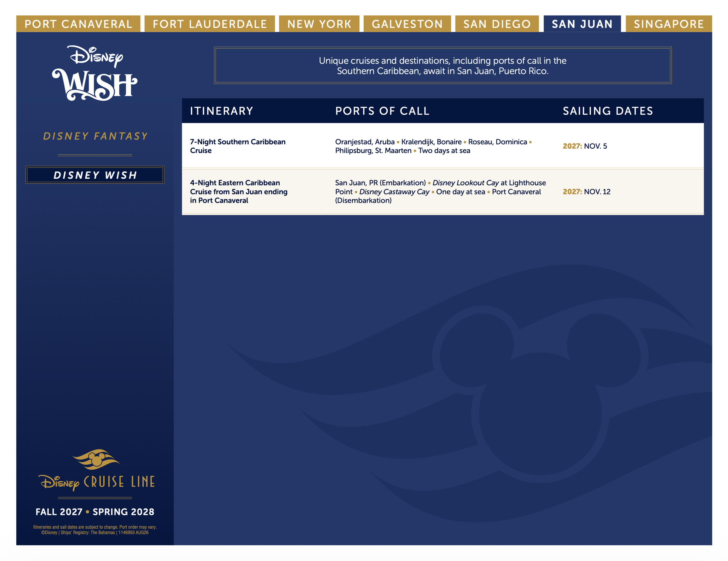Screen dimensions: 728x561
Task: Click the Disney Castaway Cay port text
Action: tap(394, 191)
